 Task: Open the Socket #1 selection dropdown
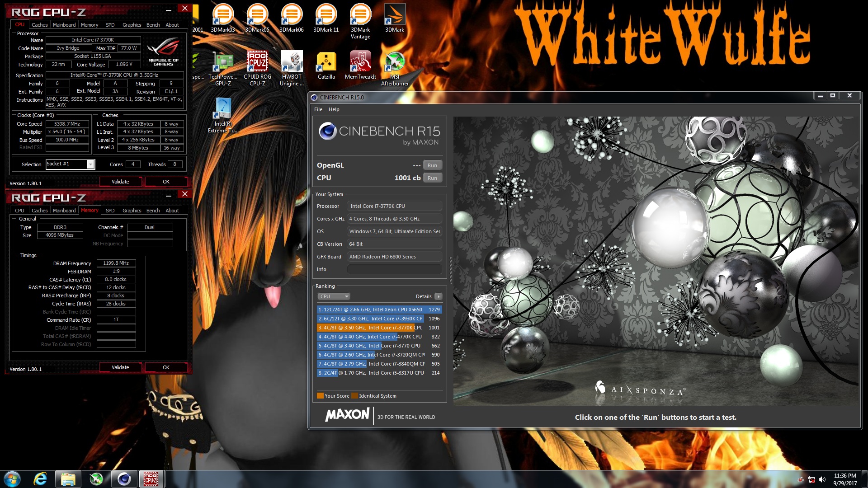[x=90, y=164]
